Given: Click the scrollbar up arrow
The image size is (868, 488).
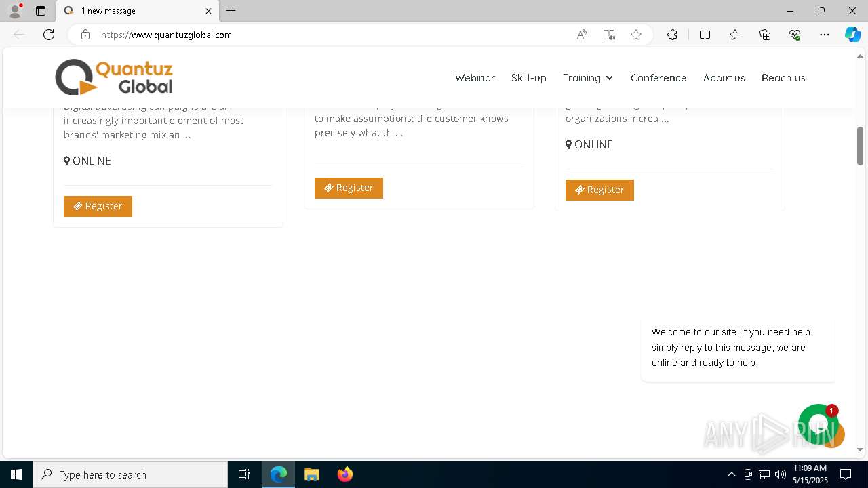Looking at the screenshot, I should point(860,55).
